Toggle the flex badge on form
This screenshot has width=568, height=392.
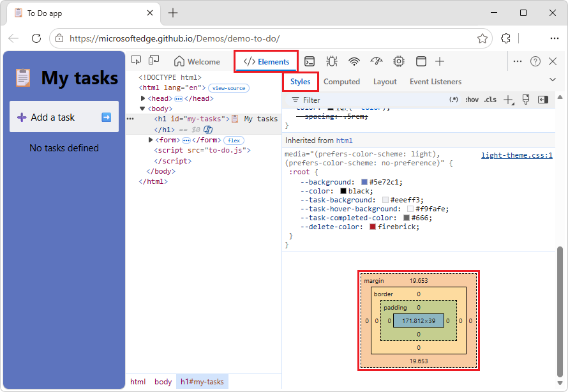(234, 140)
